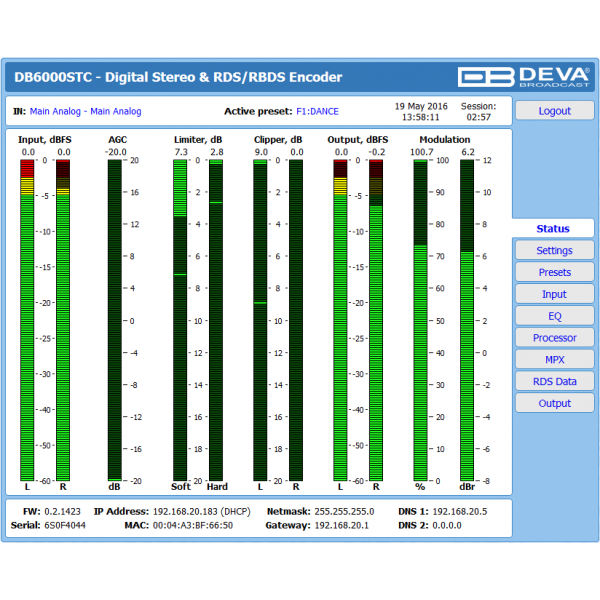Click the Active preset label
600x600 pixels.
(x=258, y=111)
